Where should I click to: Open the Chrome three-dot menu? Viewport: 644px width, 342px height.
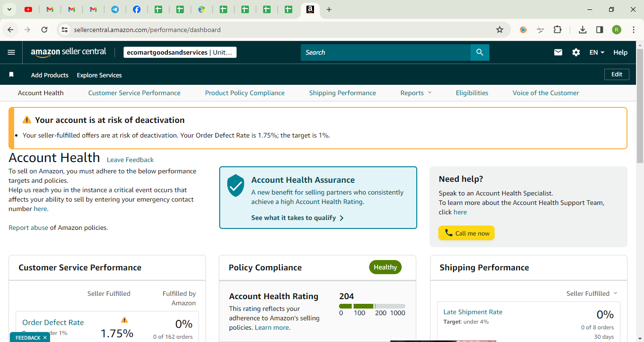point(634,30)
